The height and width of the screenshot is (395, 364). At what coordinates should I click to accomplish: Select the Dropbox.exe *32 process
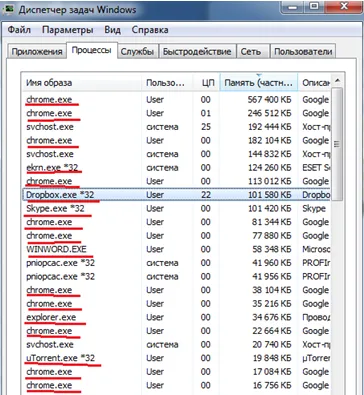click(x=177, y=195)
